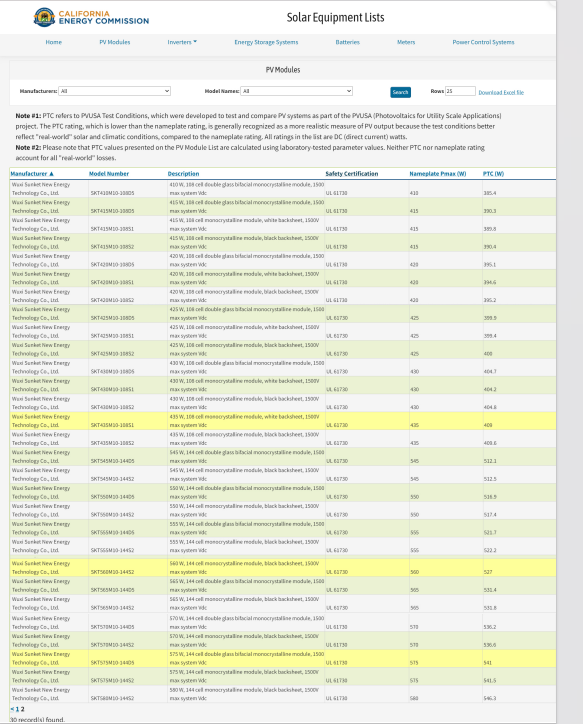This screenshot has height=724, width=583.
Task: Click the Safety Certification column header
Action: click(352, 174)
